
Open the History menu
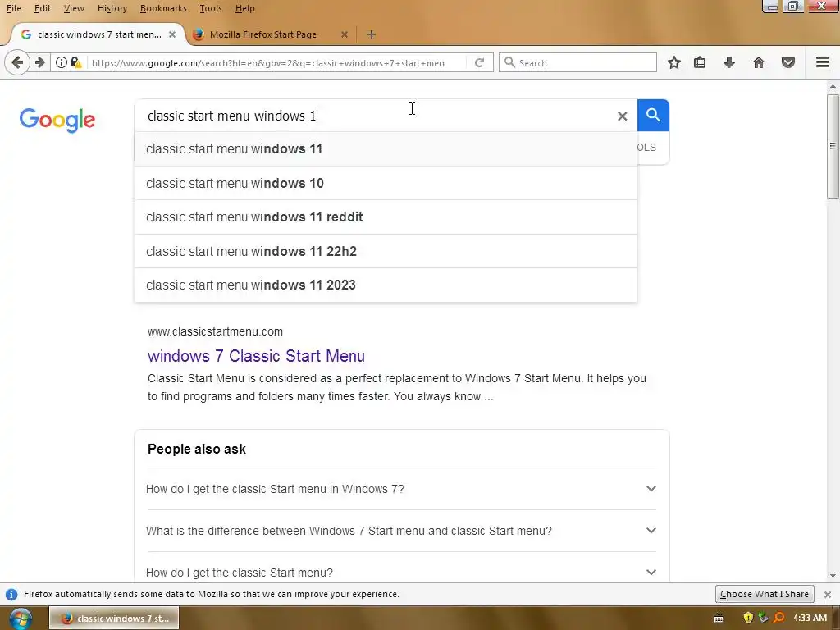click(112, 8)
